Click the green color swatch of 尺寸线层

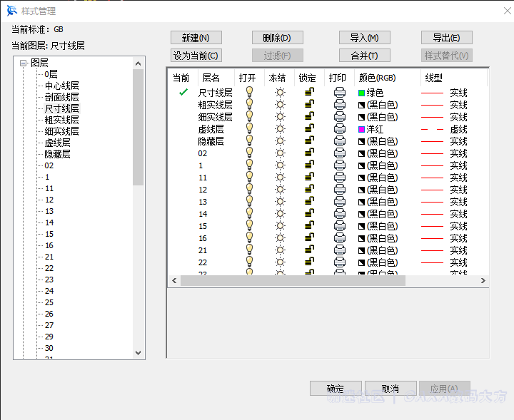click(362, 93)
